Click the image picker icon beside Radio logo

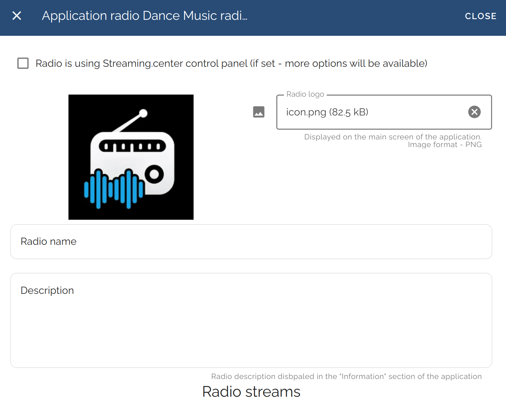(x=259, y=112)
